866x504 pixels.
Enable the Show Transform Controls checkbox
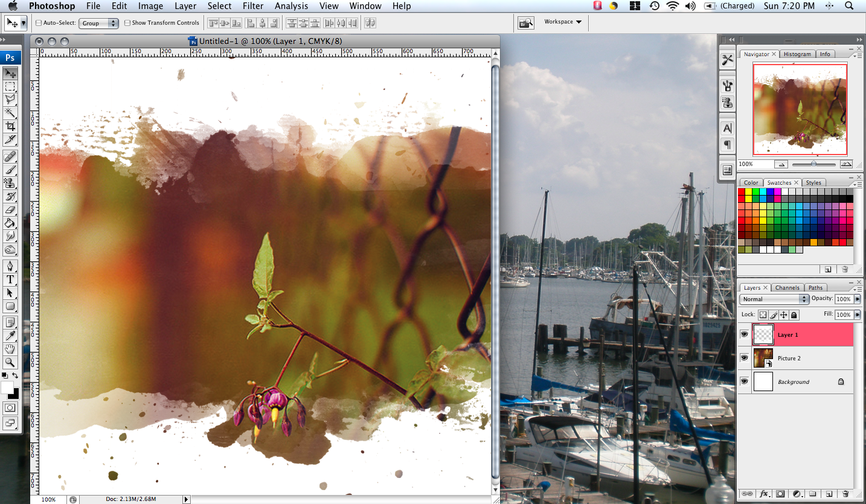coord(127,22)
